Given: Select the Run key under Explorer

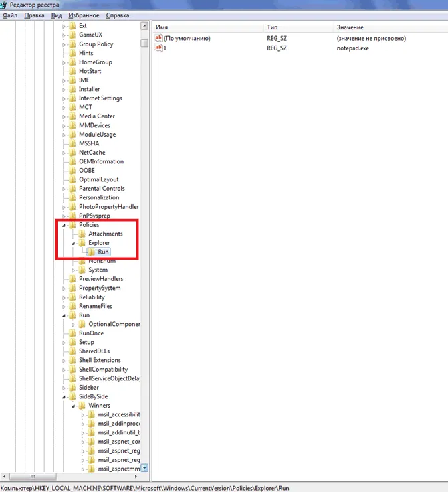Looking at the screenshot, I should (103, 252).
